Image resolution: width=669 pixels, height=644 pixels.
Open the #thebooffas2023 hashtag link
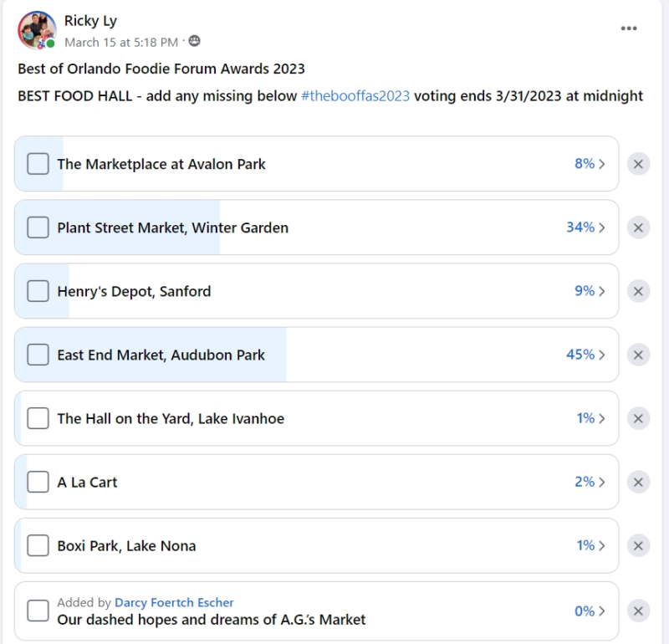point(355,95)
